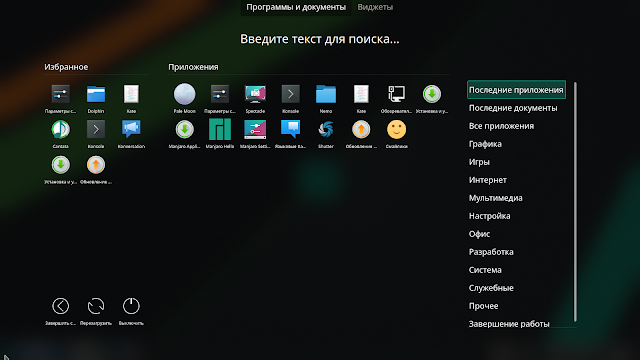Viewport: 640px width, 360px height.
Task: Open the Смайлики smiley icon
Action: click(396, 130)
